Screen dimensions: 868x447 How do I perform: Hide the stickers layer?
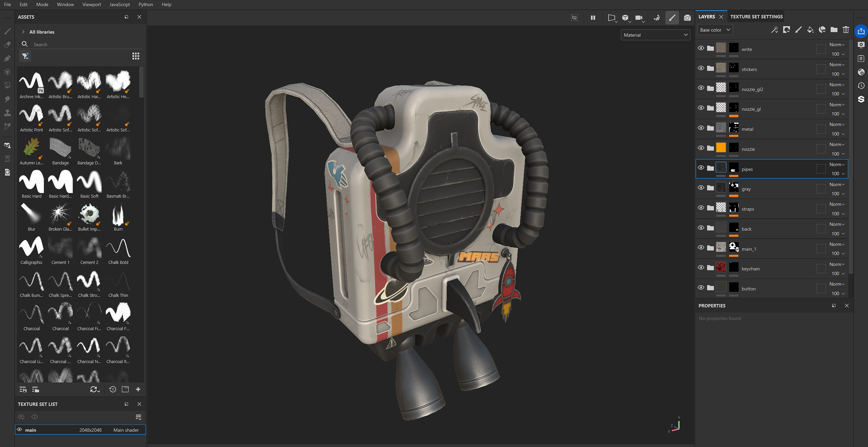click(x=701, y=68)
